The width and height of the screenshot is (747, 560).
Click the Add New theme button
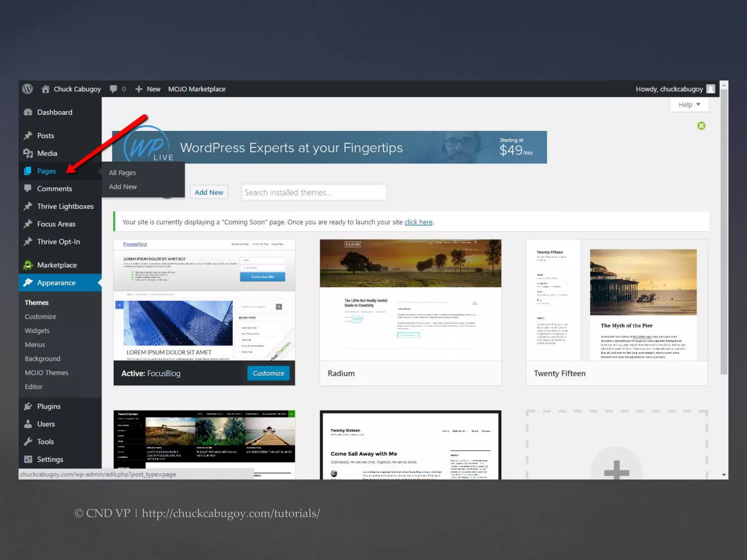pos(209,192)
